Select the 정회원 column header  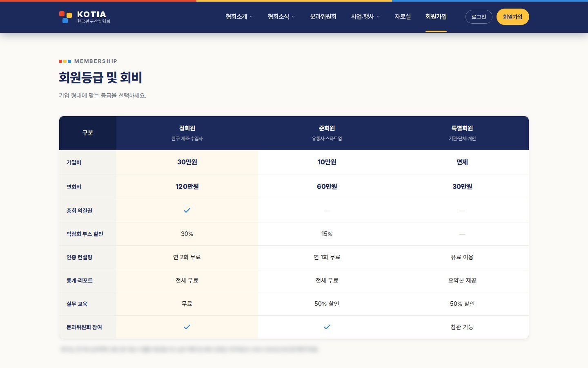coord(187,133)
